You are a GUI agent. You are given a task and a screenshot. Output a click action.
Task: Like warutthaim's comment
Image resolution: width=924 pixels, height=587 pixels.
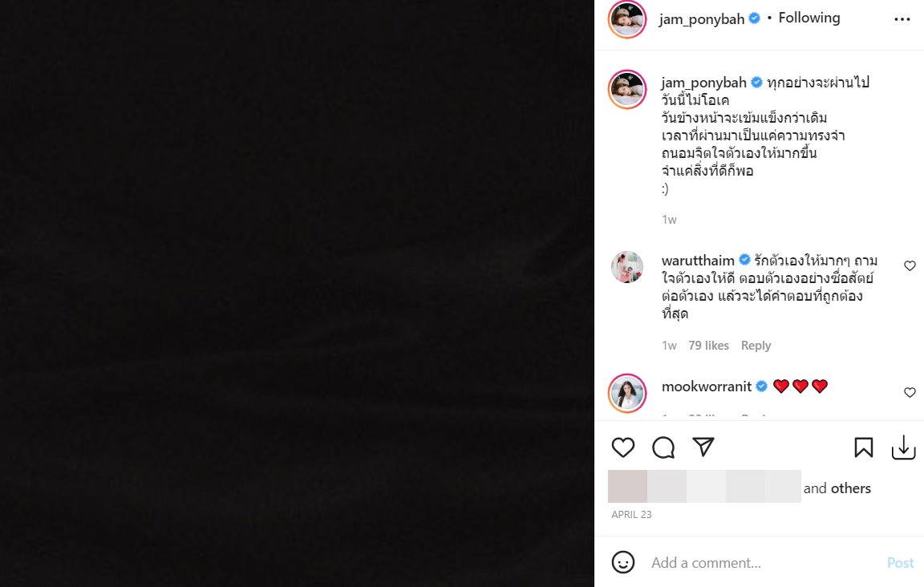coord(910,266)
